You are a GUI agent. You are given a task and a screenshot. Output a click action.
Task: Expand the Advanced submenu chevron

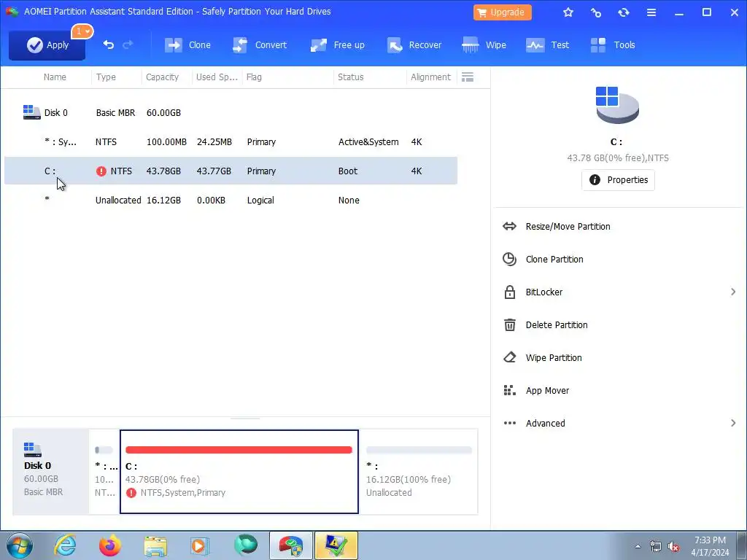(x=733, y=423)
